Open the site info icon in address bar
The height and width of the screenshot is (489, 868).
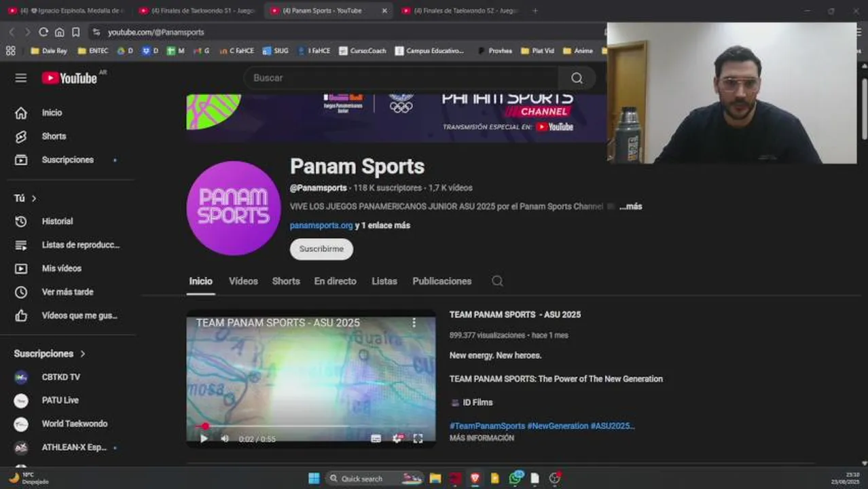96,32
